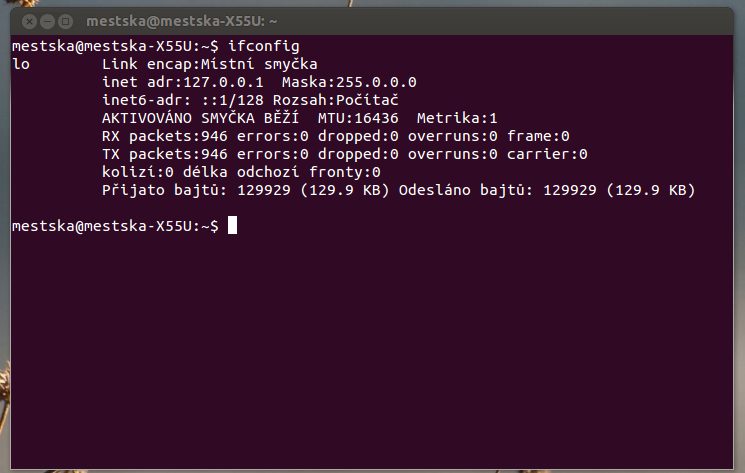The height and width of the screenshot is (473, 745).
Task: Click the ifconfig command text
Action: [264, 47]
